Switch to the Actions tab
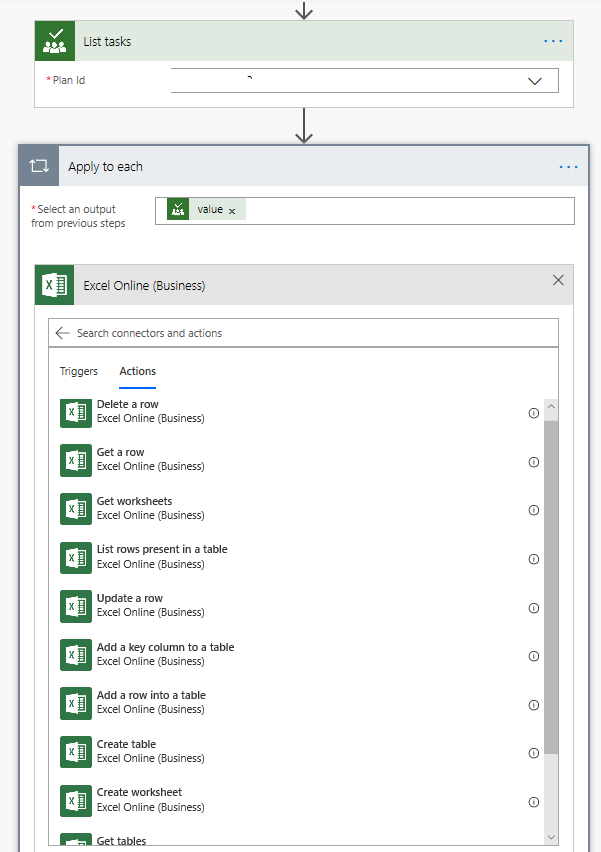 tap(137, 371)
